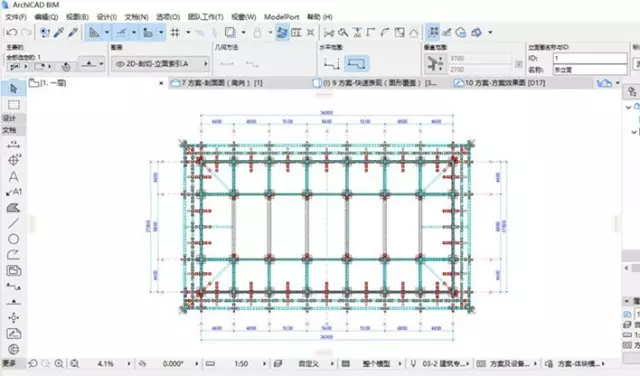This screenshot has height=376, width=640.
Task: Select the Elevation tool in toolbox
Action: [x=13, y=302]
